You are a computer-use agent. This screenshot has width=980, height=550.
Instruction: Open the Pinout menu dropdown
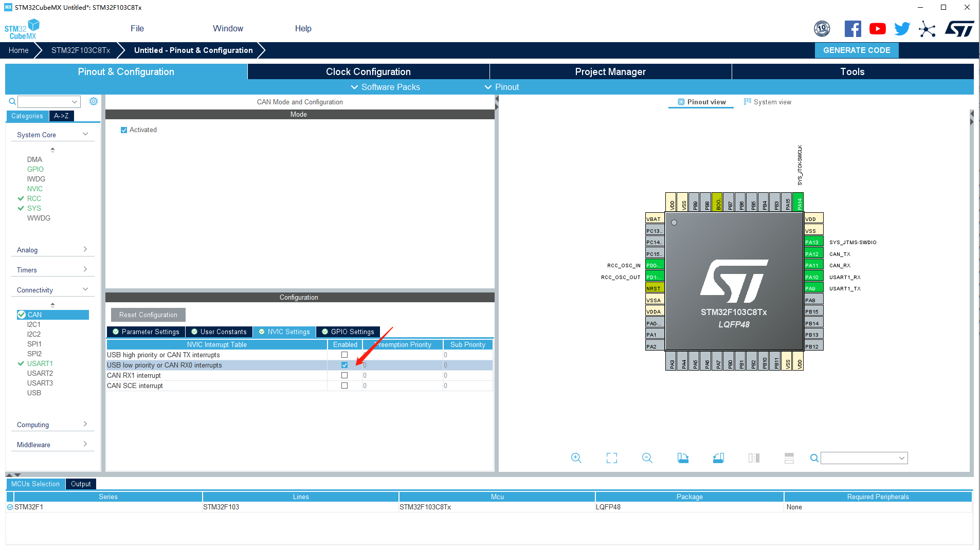pos(502,87)
